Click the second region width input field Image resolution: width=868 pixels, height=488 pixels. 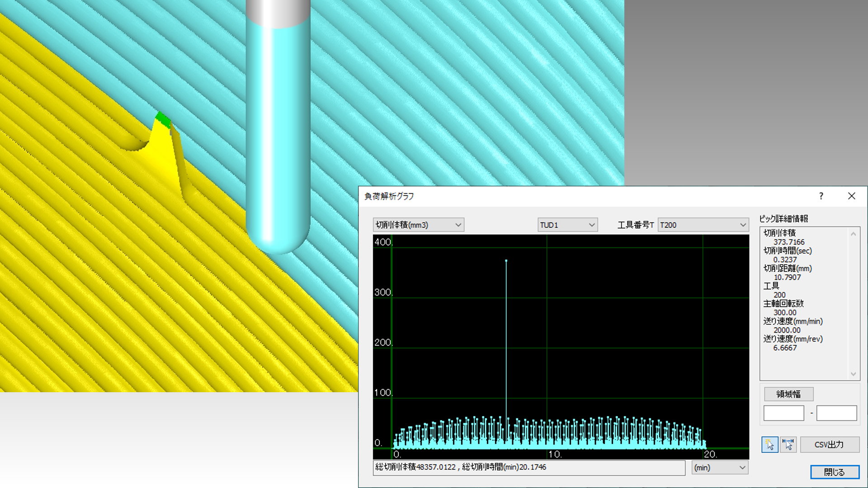pyautogui.click(x=837, y=413)
